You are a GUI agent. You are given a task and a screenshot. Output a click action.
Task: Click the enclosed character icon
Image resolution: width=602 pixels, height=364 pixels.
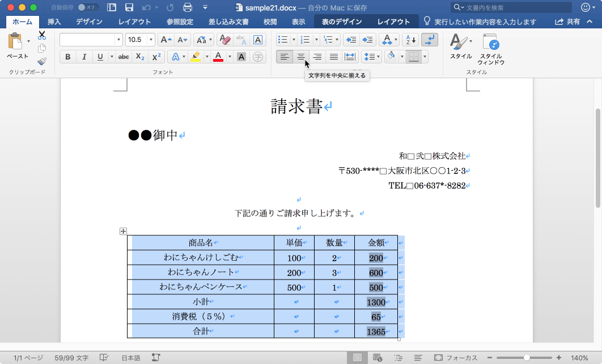pyautogui.click(x=258, y=57)
